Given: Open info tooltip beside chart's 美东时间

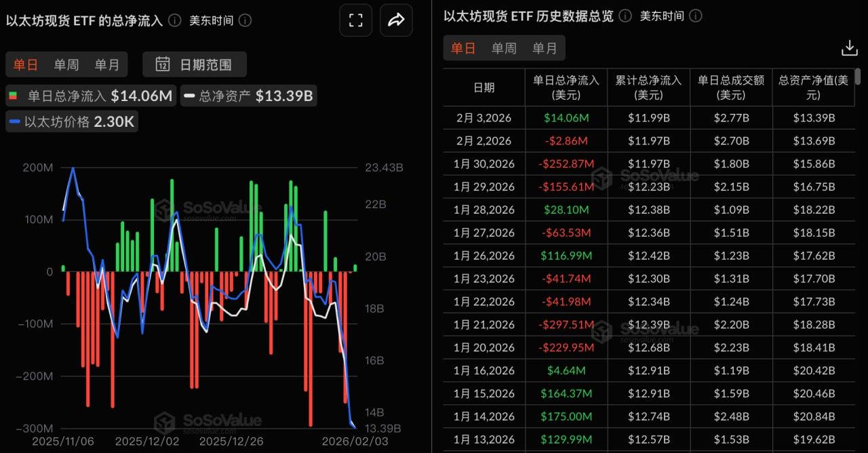Looking at the screenshot, I should tap(245, 20).
